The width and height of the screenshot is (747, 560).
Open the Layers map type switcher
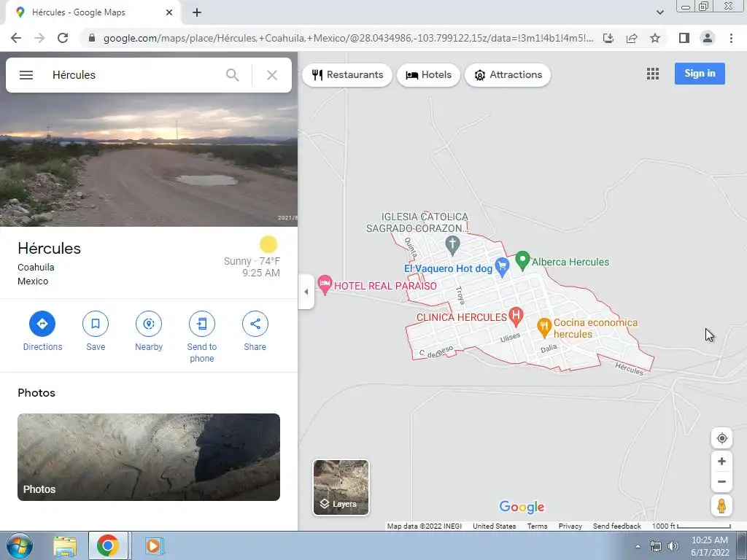tap(341, 487)
